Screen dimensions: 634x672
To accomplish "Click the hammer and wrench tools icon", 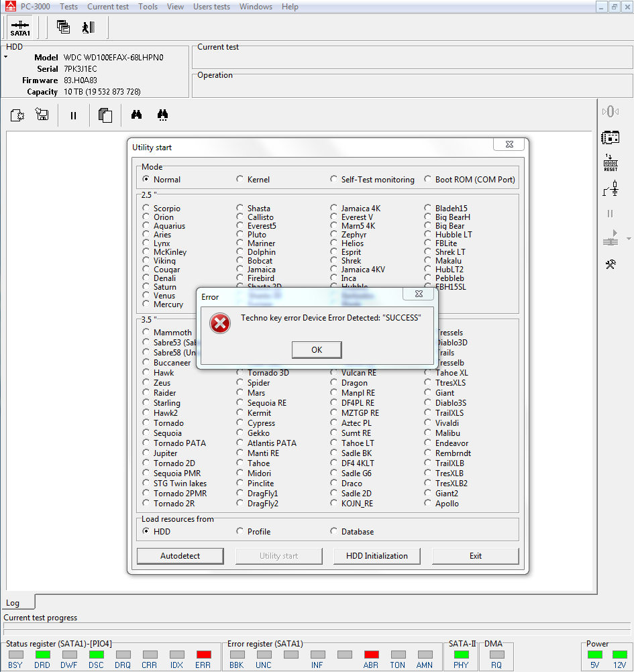I will [x=611, y=264].
